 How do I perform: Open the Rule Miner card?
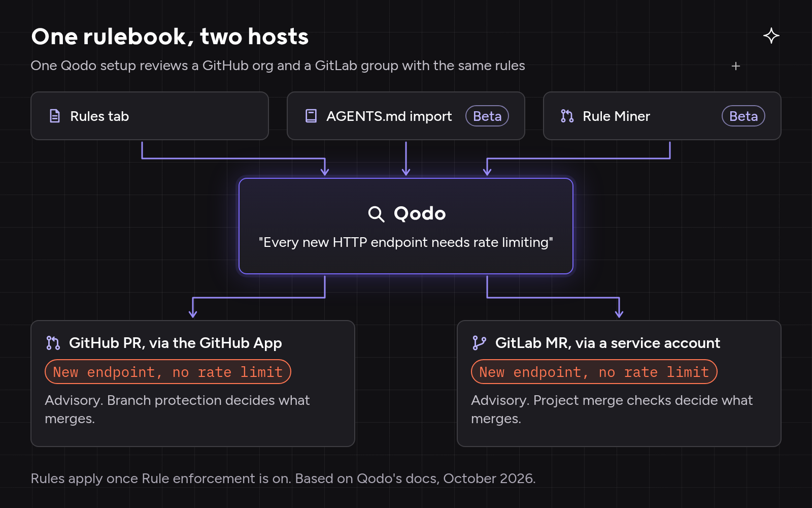coord(662,116)
